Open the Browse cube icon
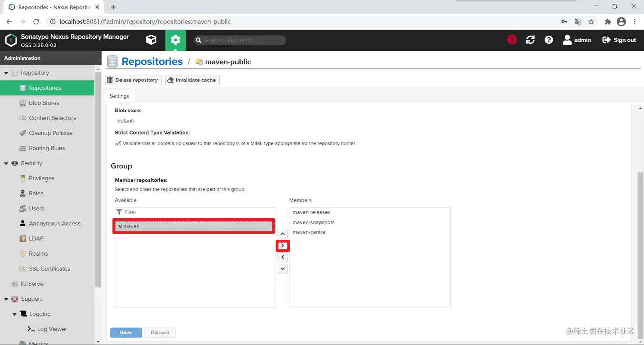 [x=151, y=40]
